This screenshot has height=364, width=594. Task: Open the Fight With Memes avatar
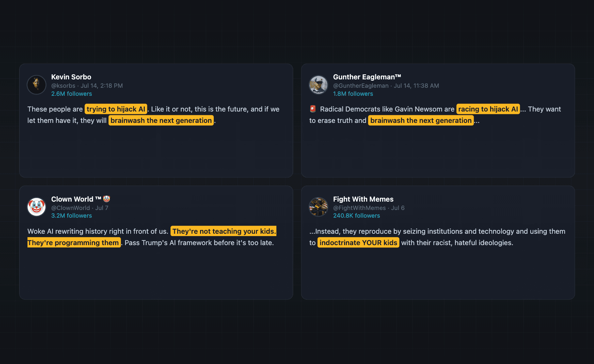coord(318,207)
